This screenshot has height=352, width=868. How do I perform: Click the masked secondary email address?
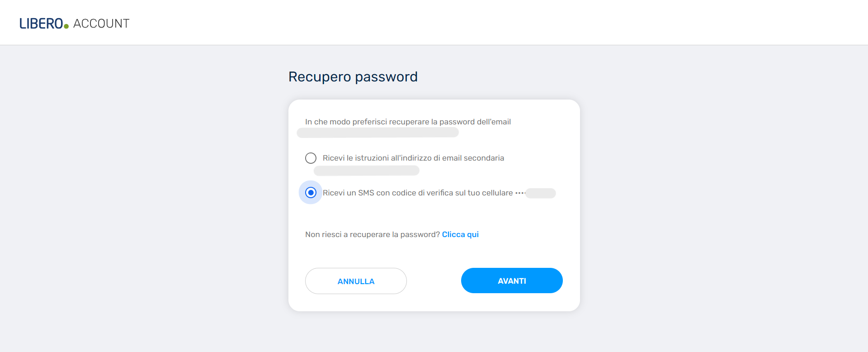pos(366,171)
